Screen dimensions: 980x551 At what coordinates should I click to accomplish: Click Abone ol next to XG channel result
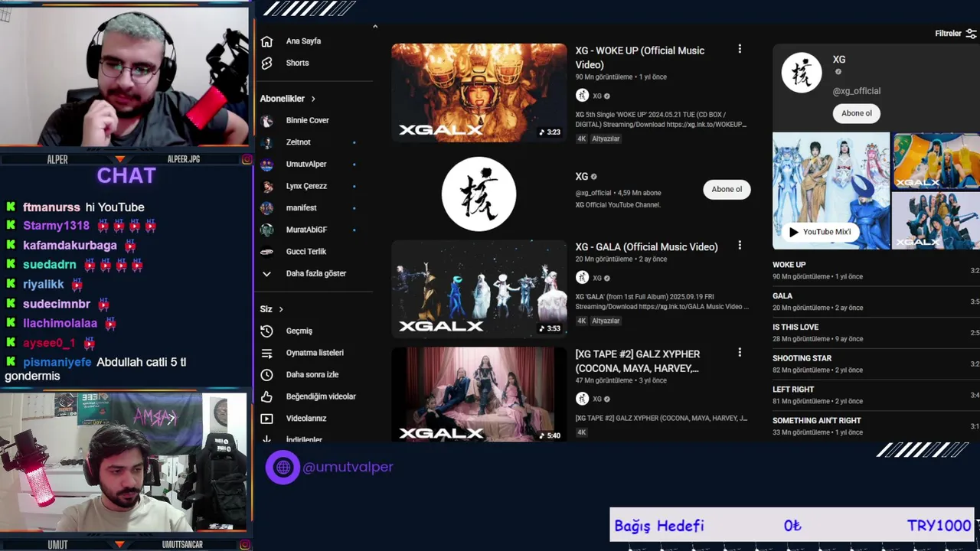[727, 189]
